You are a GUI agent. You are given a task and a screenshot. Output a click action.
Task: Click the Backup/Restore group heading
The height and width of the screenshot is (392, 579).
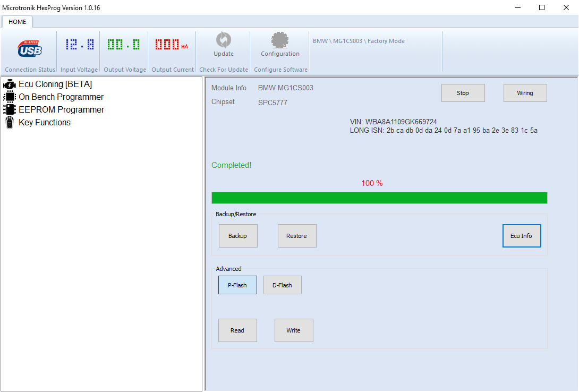[x=236, y=214]
